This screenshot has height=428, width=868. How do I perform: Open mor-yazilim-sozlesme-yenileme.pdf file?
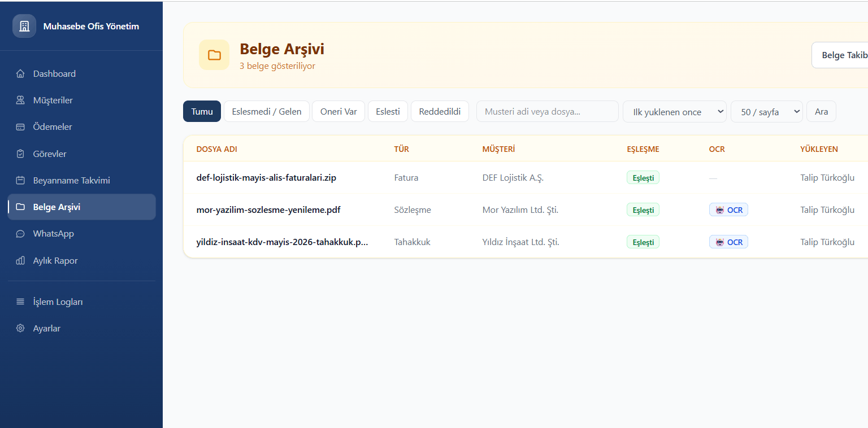click(268, 210)
